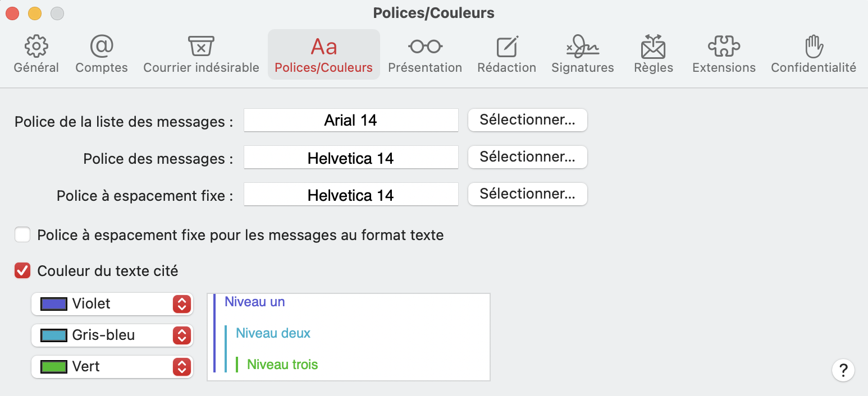This screenshot has height=396, width=868.
Task: Click Sélectionner for message list font
Action: (527, 120)
